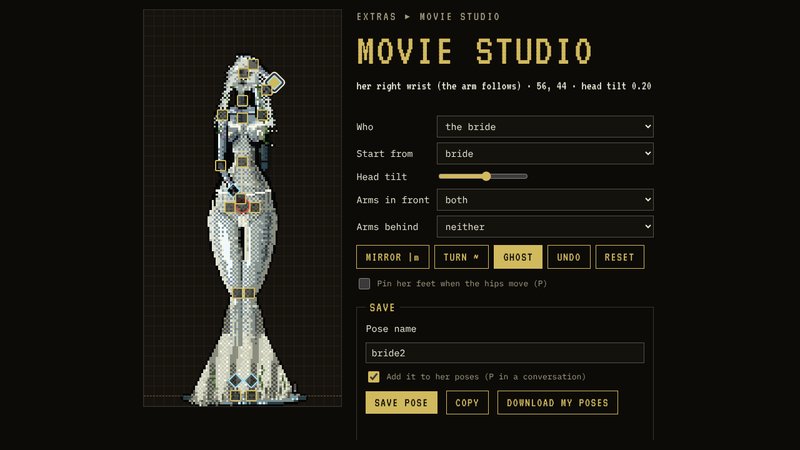Click the left blue diamond ankle handle
The width and height of the screenshot is (800, 450).
(x=235, y=381)
